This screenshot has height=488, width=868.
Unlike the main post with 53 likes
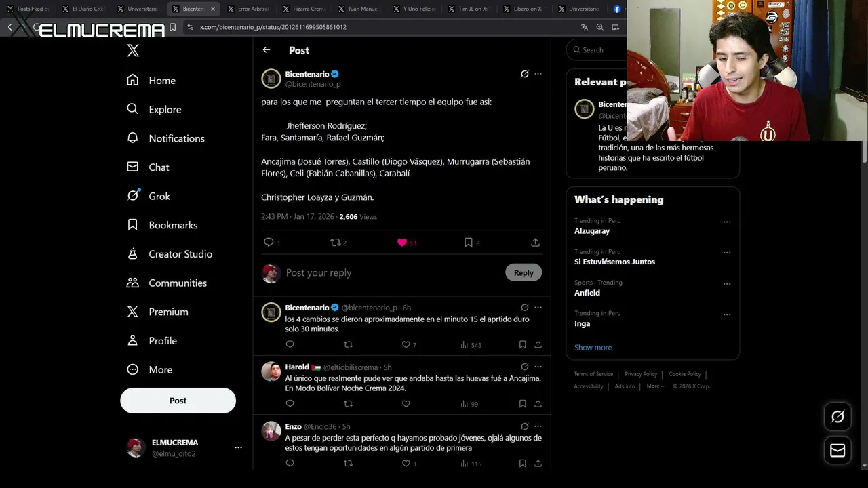click(x=406, y=243)
